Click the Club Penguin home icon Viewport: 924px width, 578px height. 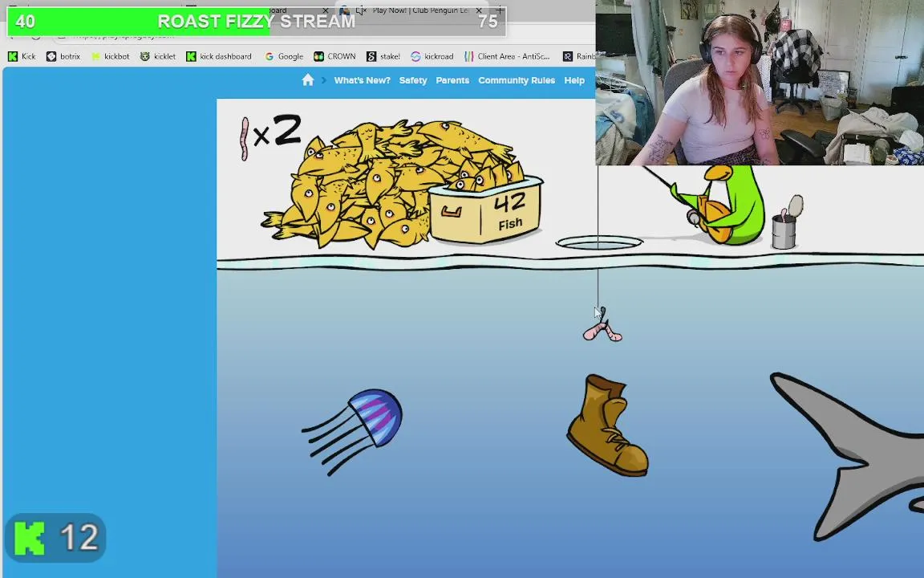tap(308, 79)
